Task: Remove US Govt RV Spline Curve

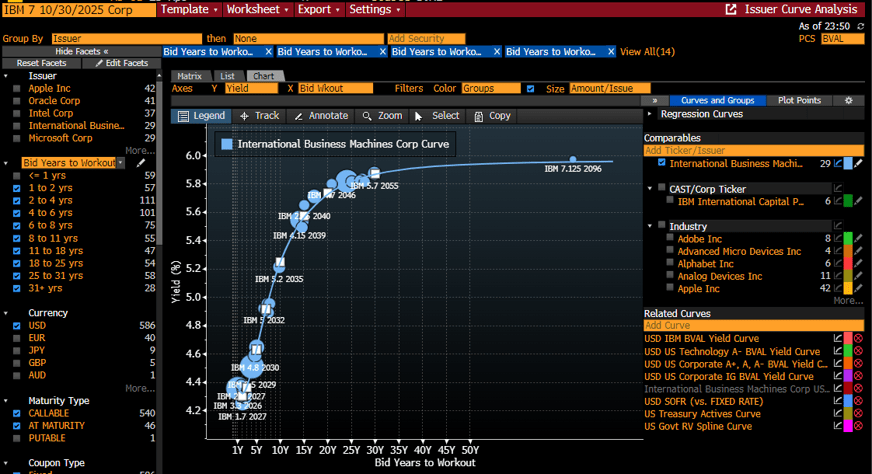Action: tap(859, 426)
